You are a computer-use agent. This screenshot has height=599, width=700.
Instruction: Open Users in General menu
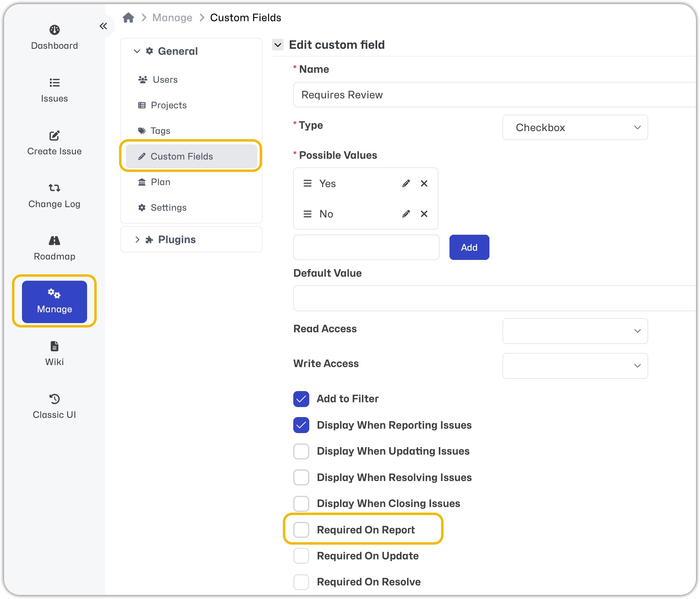pyautogui.click(x=191, y=80)
